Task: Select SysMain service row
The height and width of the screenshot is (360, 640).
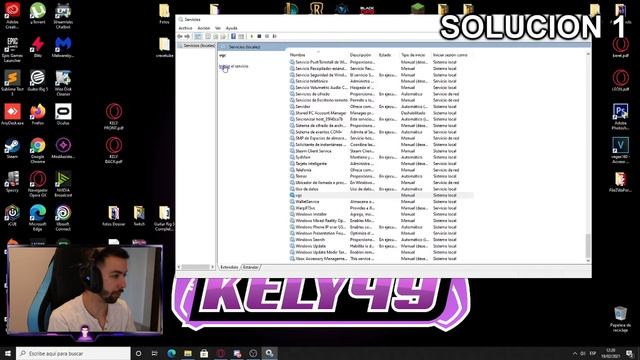Action: [x=381, y=157]
